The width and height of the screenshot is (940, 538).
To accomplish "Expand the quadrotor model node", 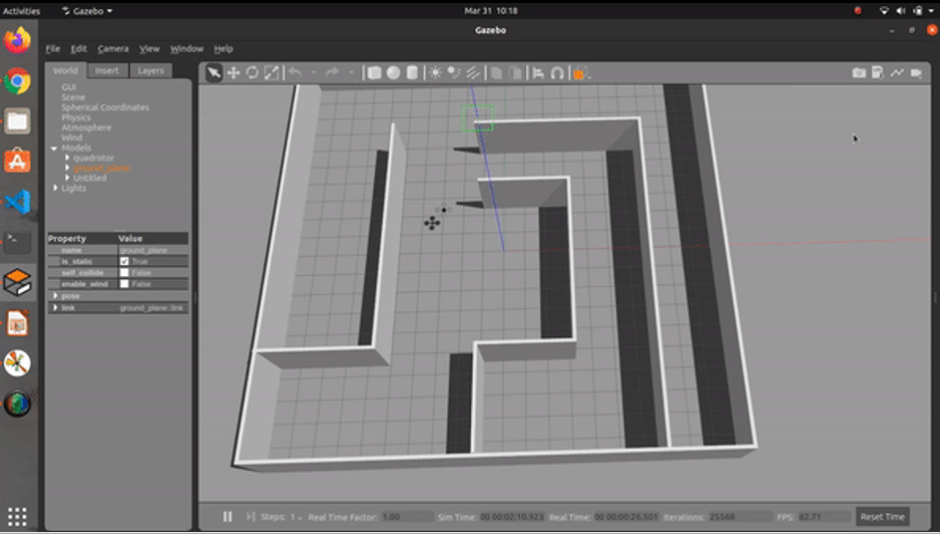I will coord(67,158).
